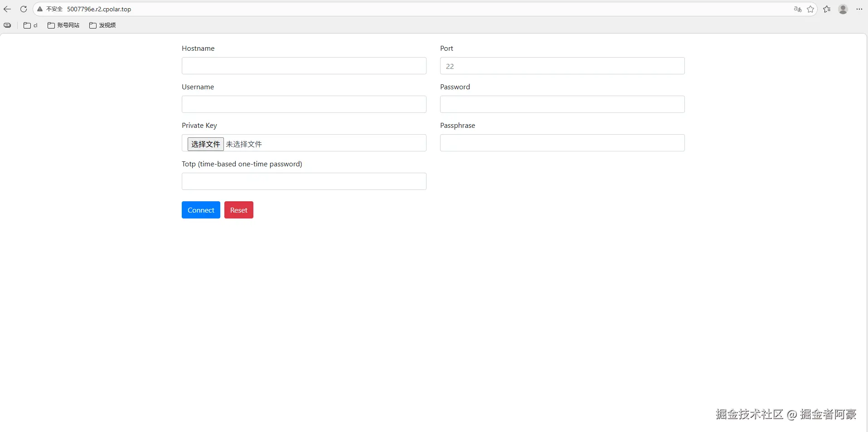Click the Password label
The height and width of the screenshot is (432, 868).
pos(455,87)
